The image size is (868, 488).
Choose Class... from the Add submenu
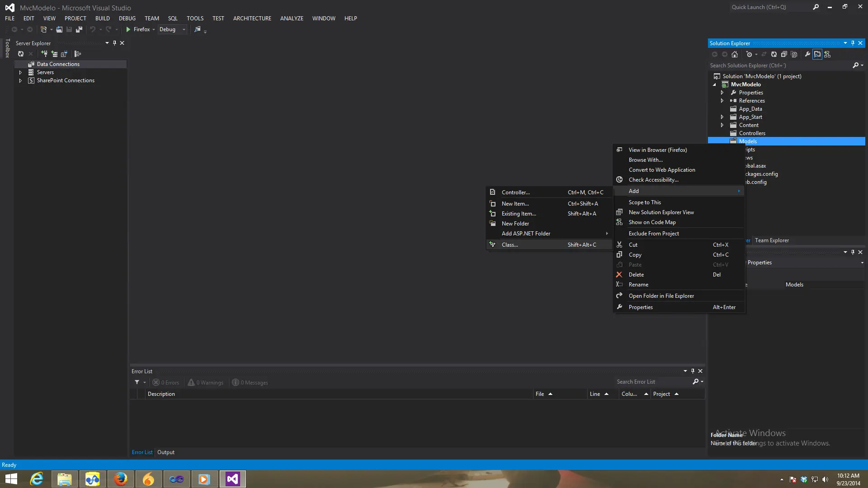click(x=549, y=245)
